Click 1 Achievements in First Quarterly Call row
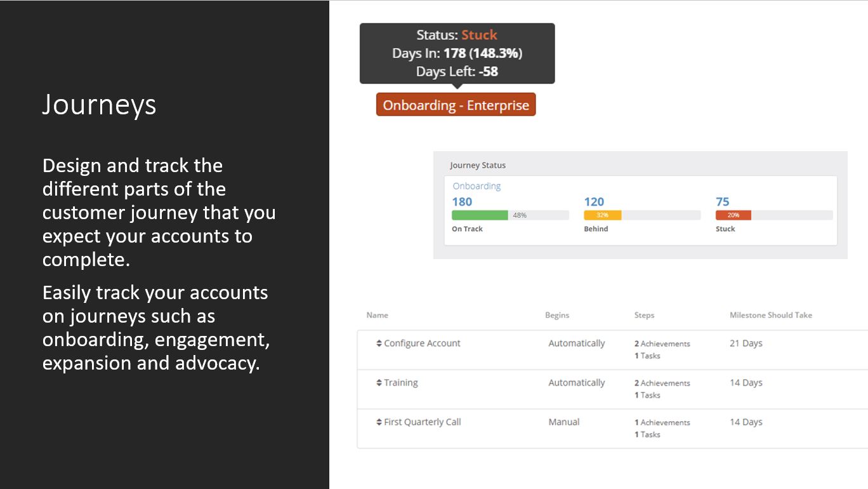 [x=662, y=422]
